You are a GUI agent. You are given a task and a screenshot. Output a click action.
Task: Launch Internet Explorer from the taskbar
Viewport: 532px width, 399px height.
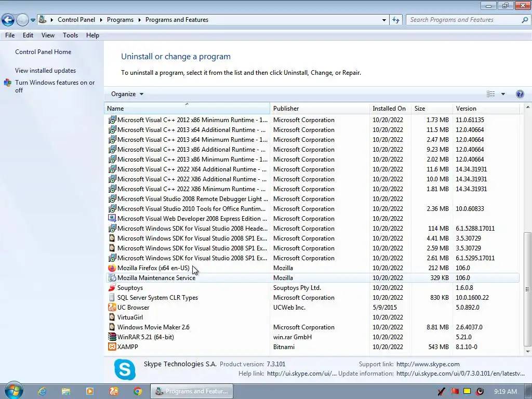[x=42, y=391]
